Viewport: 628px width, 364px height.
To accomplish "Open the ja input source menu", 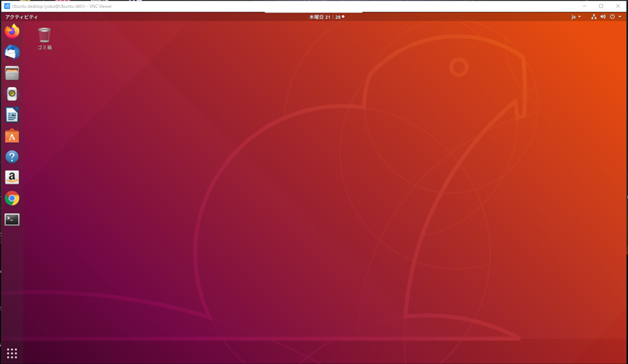I will coord(576,16).
